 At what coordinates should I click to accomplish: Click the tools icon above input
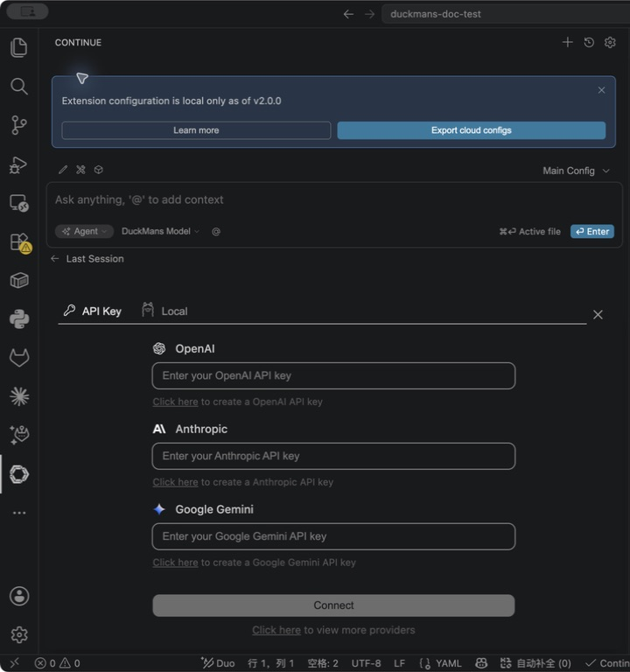click(x=80, y=170)
